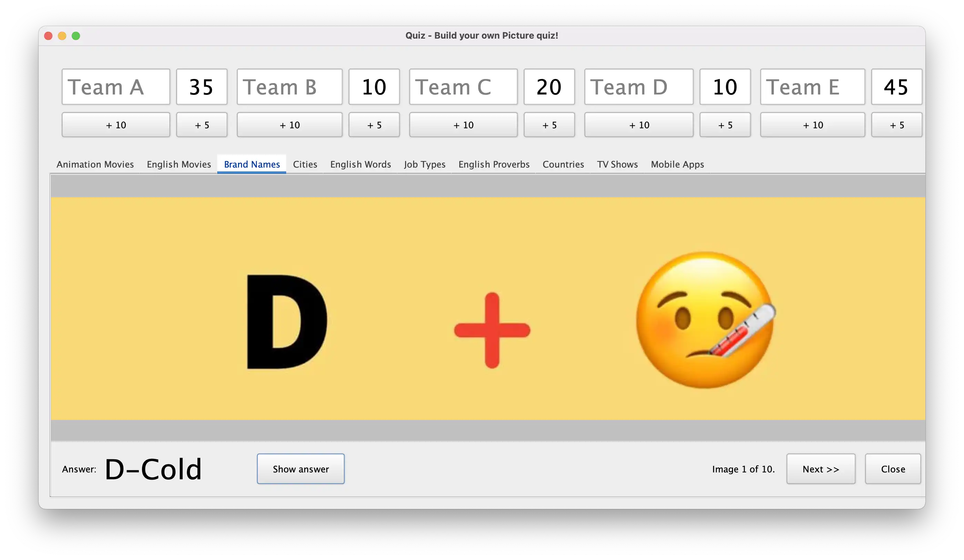Viewport: 964px width, 560px height.
Task: Select the Brand Names tab
Action: coord(252,163)
